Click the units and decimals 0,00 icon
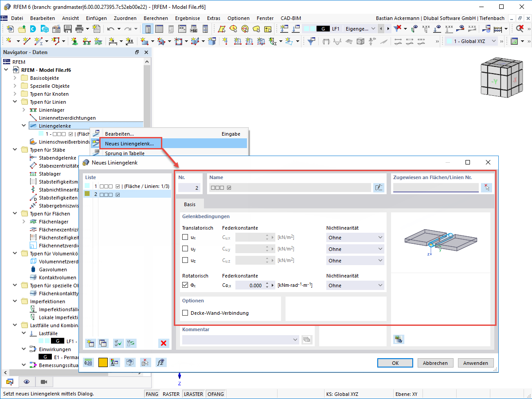 [x=88, y=362]
